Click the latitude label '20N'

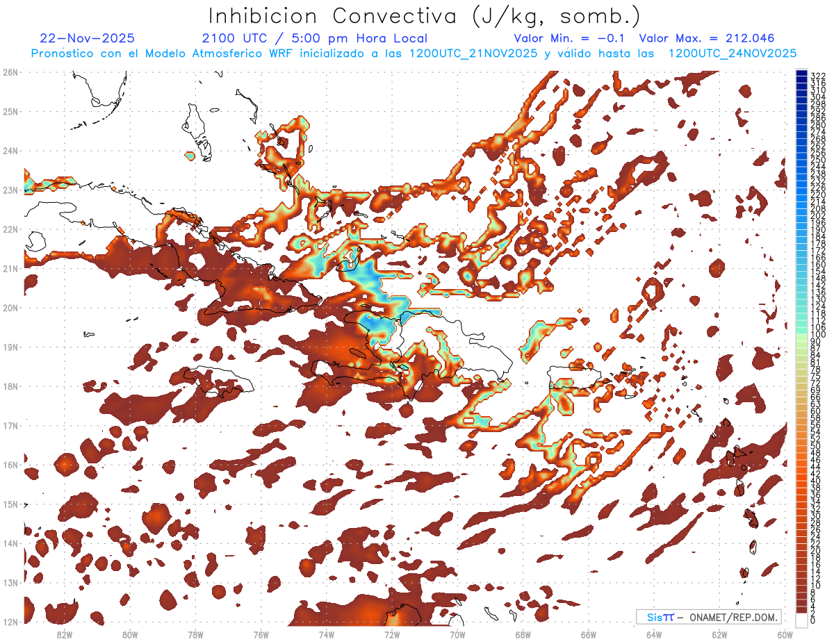11,308
